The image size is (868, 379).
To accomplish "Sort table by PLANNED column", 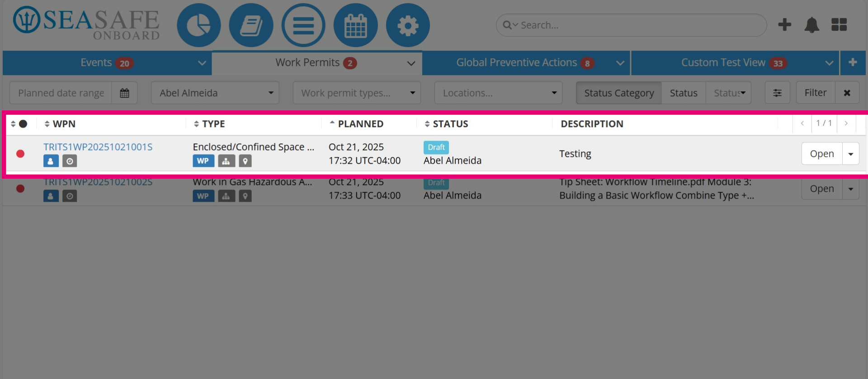I will pos(356,124).
